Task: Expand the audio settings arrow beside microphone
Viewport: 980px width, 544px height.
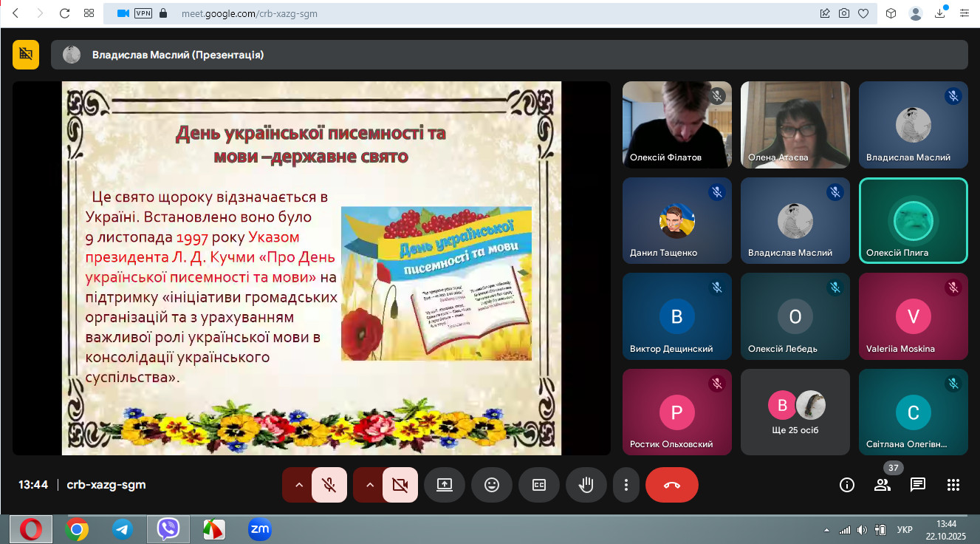Action: tap(299, 485)
